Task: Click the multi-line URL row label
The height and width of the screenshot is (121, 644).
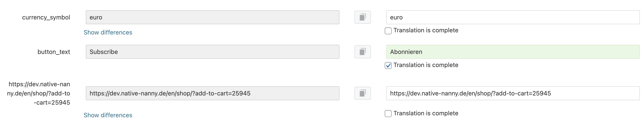Action: point(39,93)
